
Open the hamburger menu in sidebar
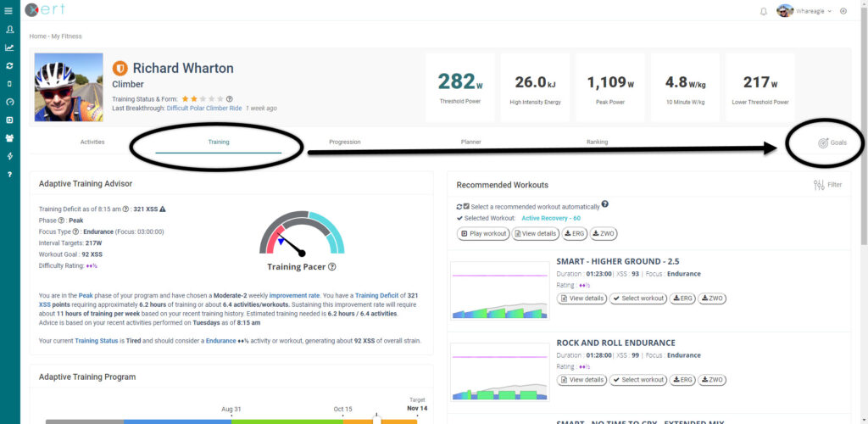tap(8, 10)
